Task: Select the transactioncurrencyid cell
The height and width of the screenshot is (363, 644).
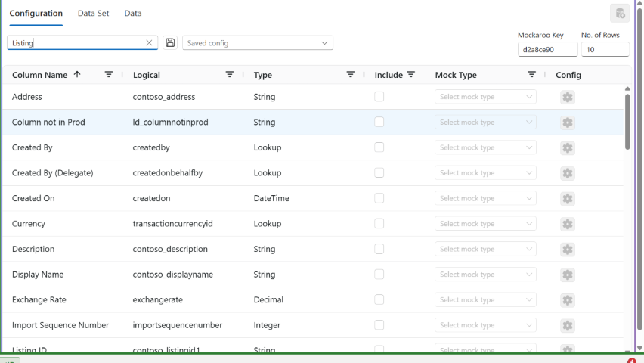Action: [172, 224]
